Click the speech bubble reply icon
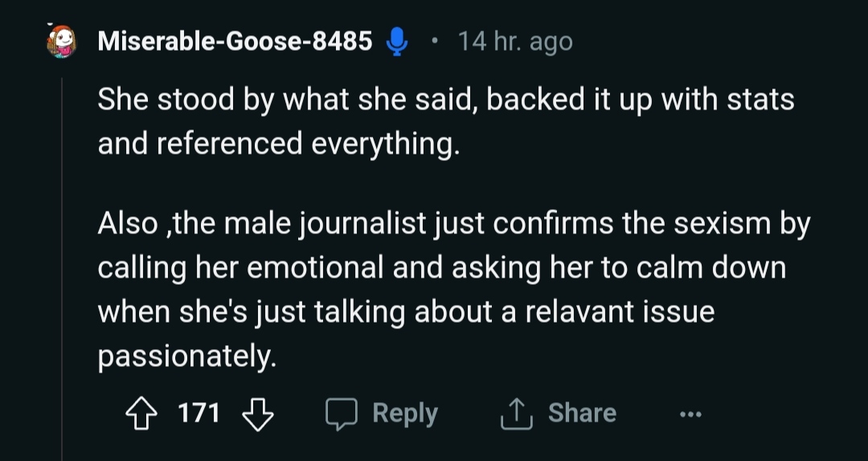 (341, 414)
